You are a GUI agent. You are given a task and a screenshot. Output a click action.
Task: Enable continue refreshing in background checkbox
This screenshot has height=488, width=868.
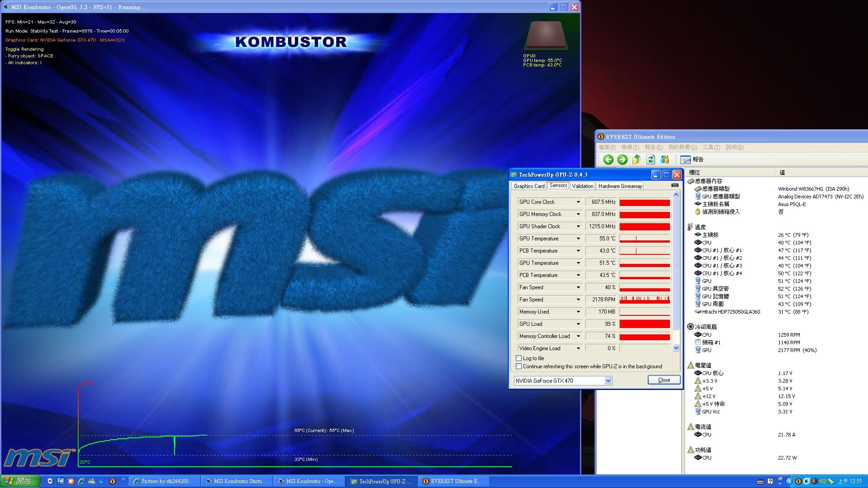pos(519,366)
